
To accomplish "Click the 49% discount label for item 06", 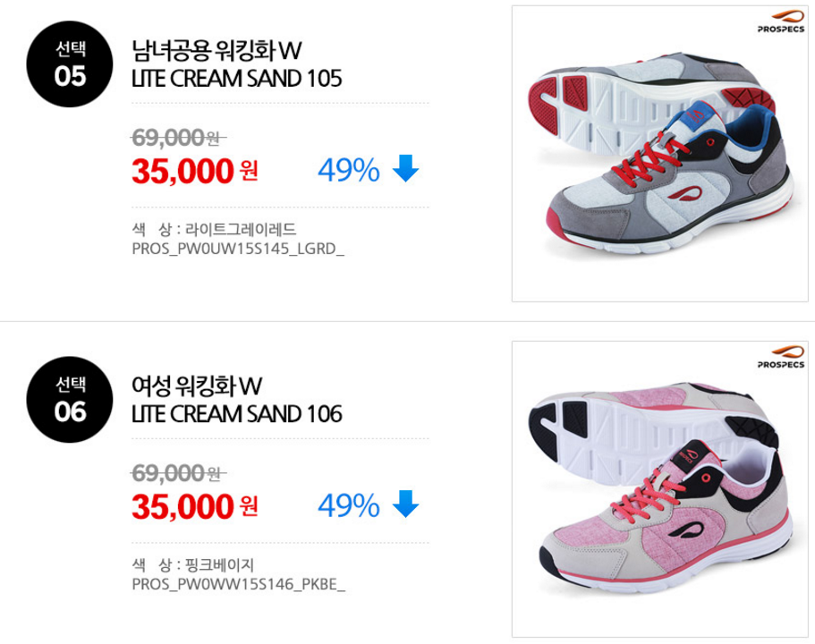I will click(349, 505).
